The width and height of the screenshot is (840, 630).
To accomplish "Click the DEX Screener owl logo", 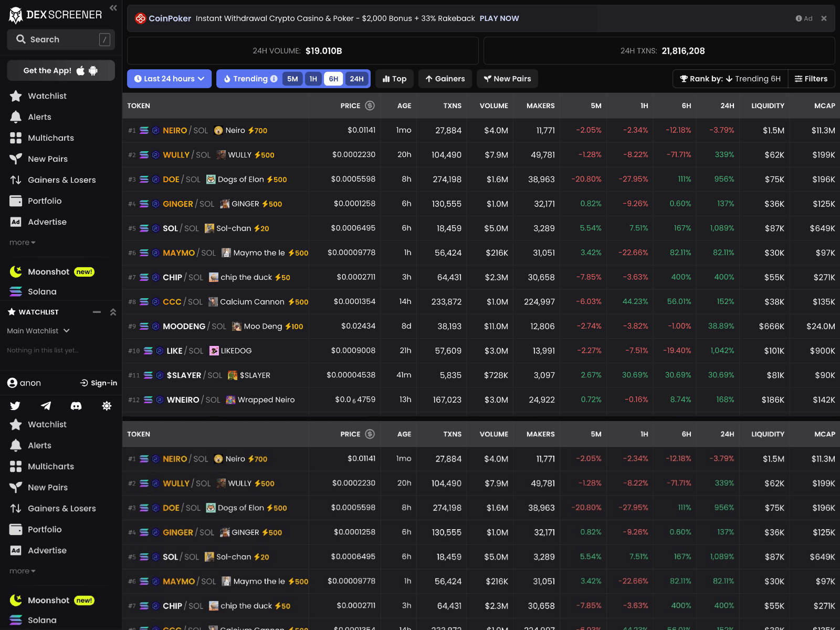I will point(16,15).
